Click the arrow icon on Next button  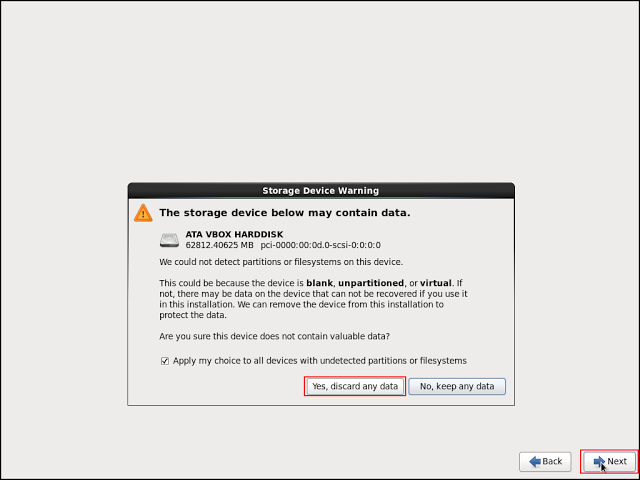coord(599,461)
